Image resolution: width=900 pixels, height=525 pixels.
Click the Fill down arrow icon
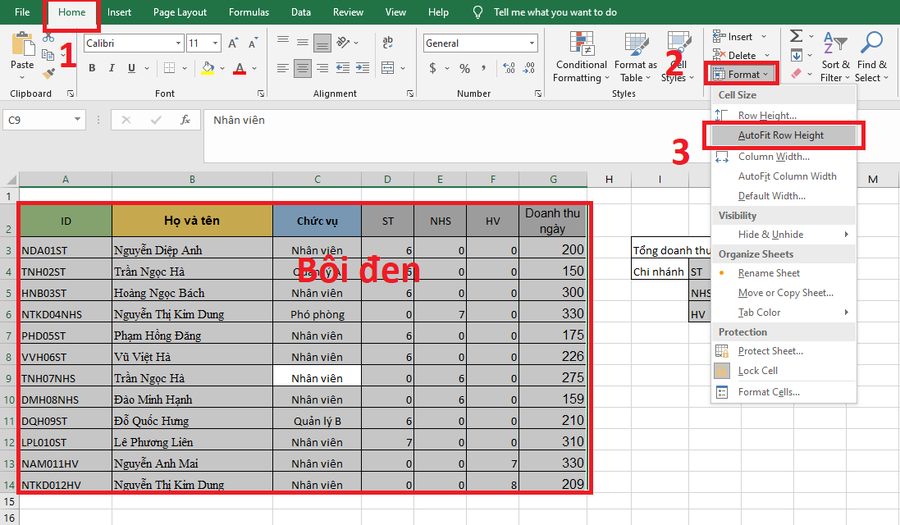pyautogui.click(x=796, y=56)
